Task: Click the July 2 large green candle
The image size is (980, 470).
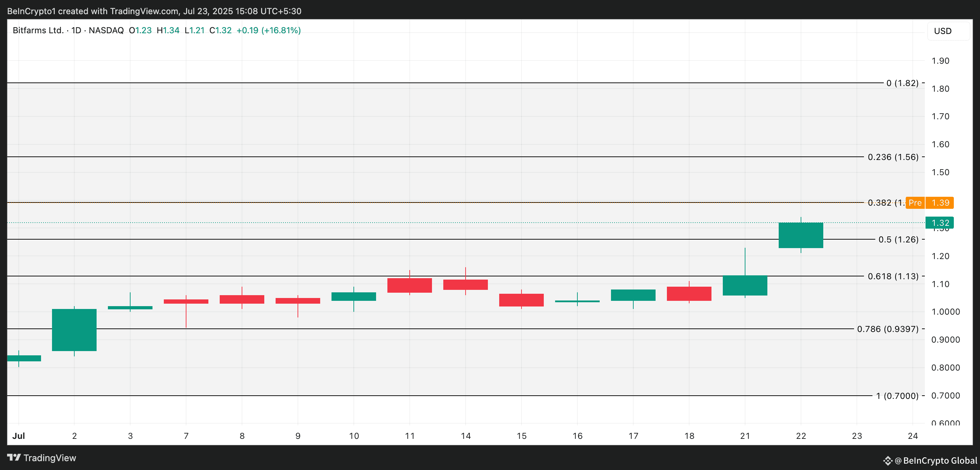Action: pos(74,330)
